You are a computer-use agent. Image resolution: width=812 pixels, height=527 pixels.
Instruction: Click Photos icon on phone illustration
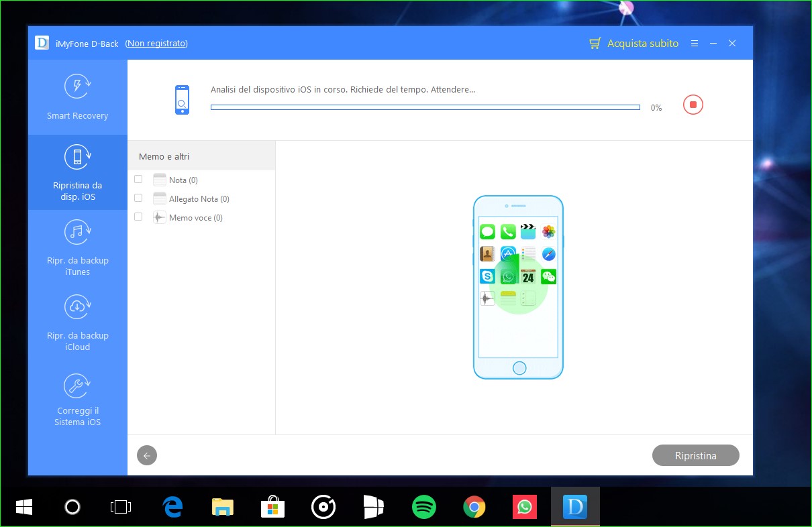click(549, 232)
